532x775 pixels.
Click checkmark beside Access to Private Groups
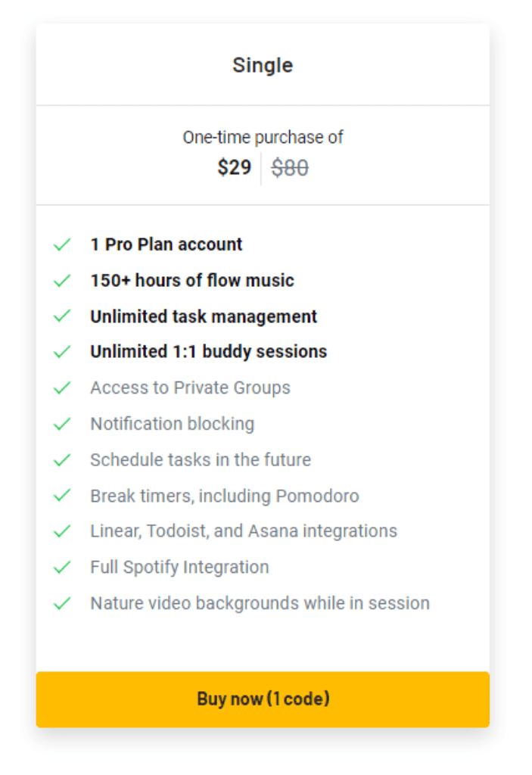[x=62, y=388]
